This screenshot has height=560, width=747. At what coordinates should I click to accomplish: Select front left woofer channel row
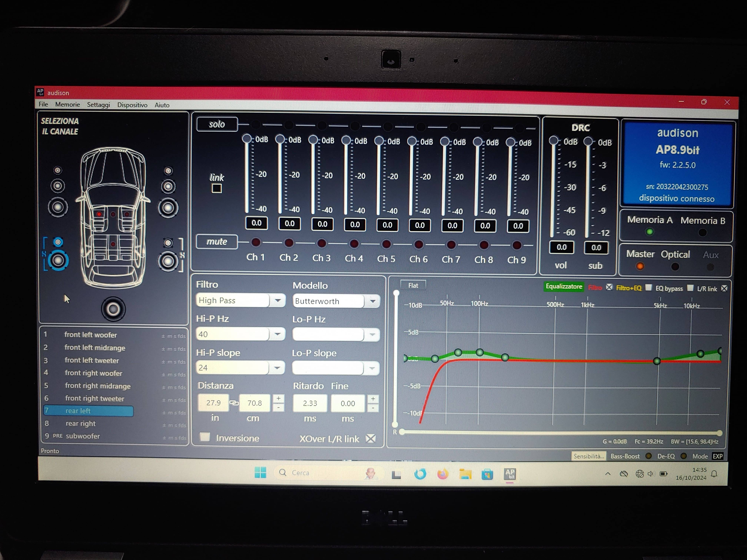click(x=114, y=335)
